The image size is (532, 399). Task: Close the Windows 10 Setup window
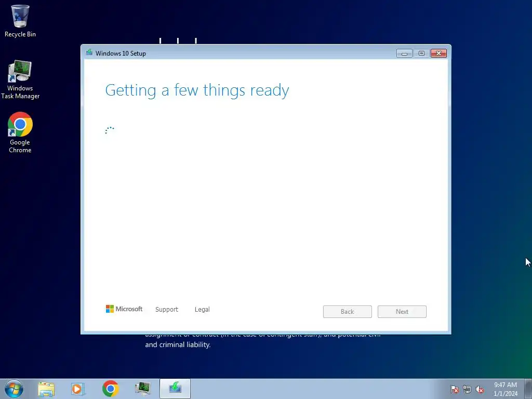point(438,54)
